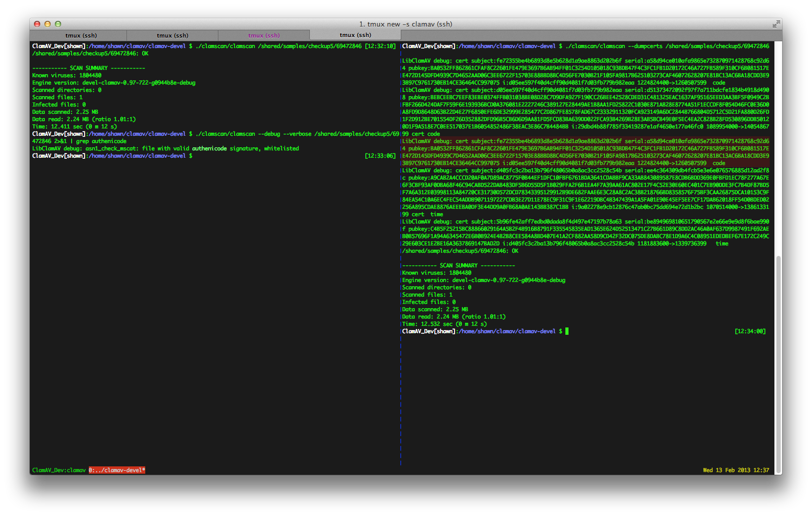This screenshot has width=812, height=516.
Task: Click 'SCAN SUMMARY' header in right pane
Action: (458, 265)
